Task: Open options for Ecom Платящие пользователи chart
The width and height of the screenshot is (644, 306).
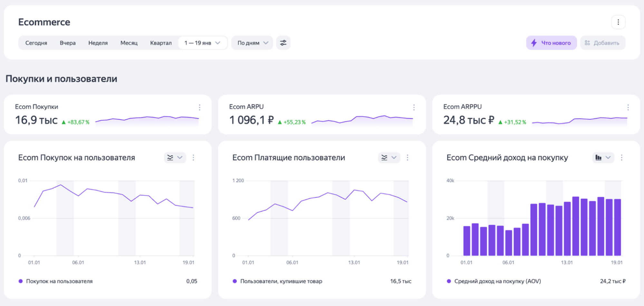Action: coord(408,158)
